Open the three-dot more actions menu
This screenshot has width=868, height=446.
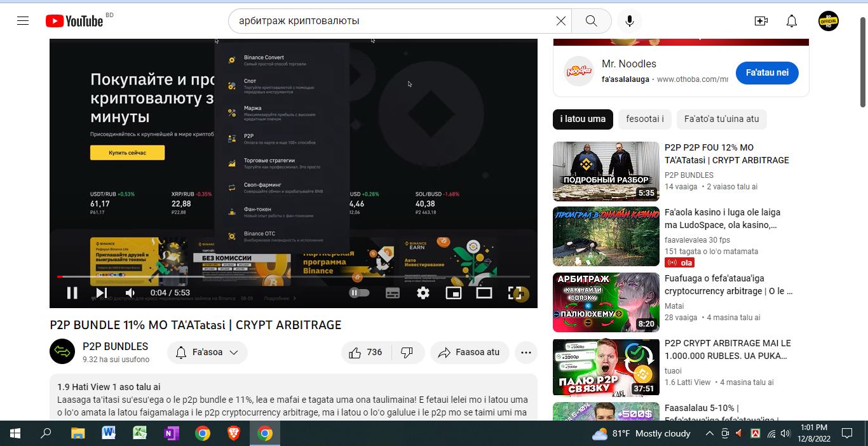pyautogui.click(x=526, y=353)
